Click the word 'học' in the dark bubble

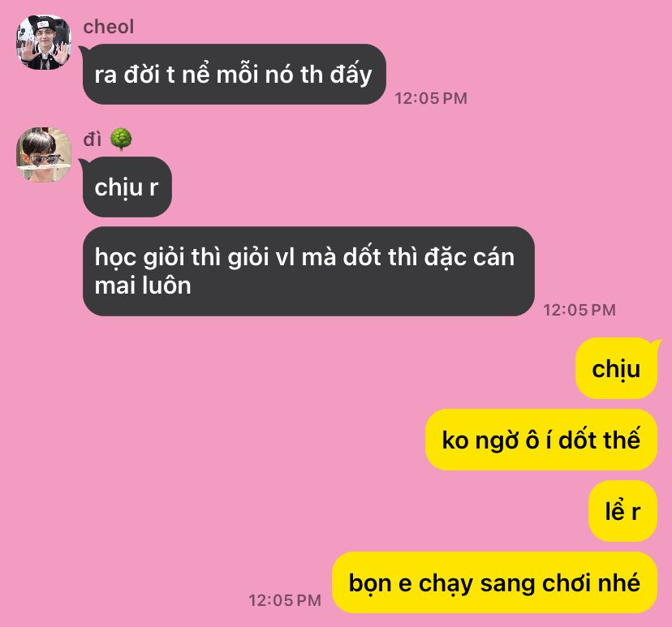[x=116, y=258]
